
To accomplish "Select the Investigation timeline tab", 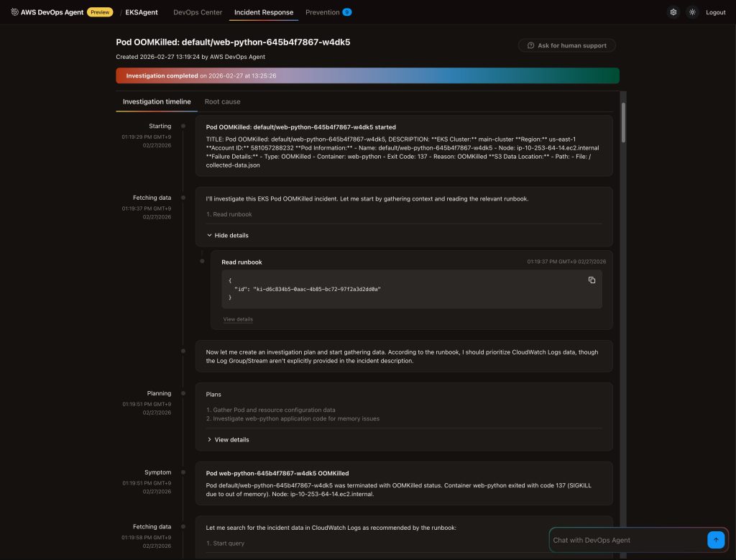I will (x=157, y=102).
